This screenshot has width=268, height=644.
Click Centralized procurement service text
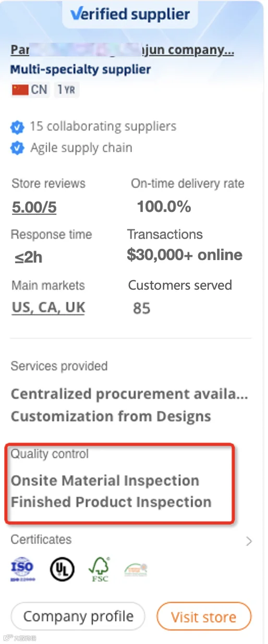pos(129,394)
